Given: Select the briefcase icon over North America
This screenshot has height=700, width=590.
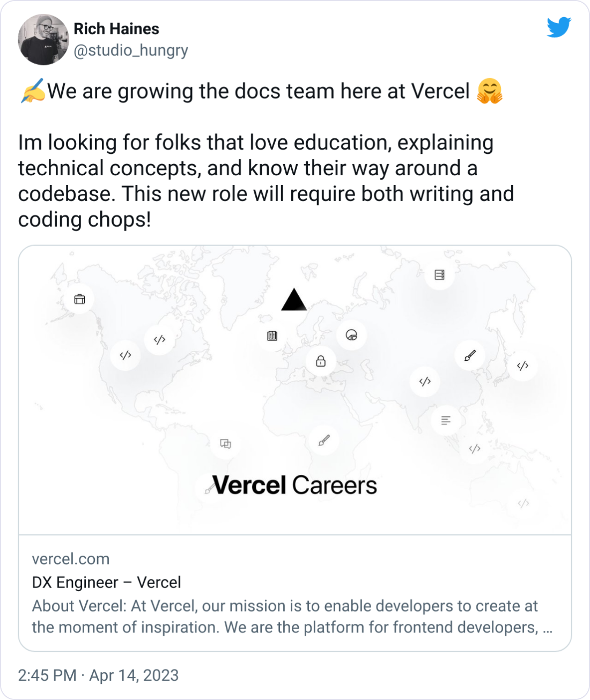Looking at the screenshot, I should point(79,299).
